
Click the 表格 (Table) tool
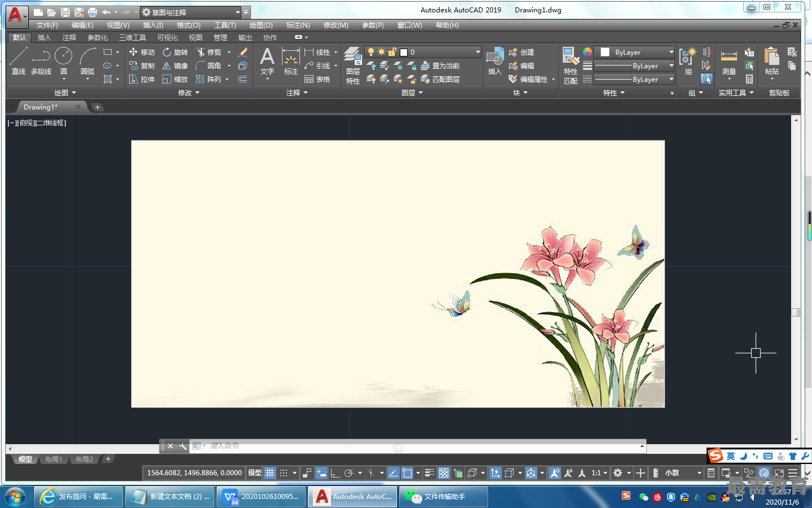pos(317,79)
